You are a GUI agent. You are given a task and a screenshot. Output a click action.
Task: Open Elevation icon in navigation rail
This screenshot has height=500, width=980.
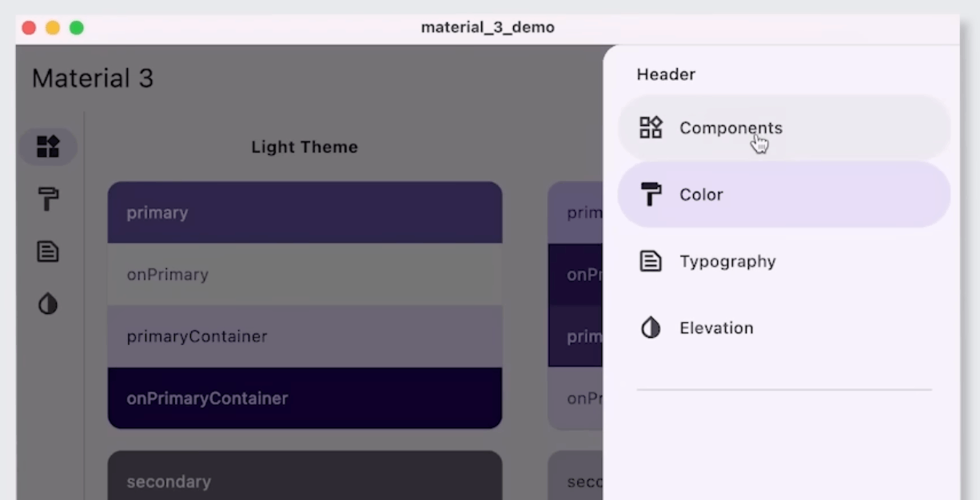[x=48, y=304]
